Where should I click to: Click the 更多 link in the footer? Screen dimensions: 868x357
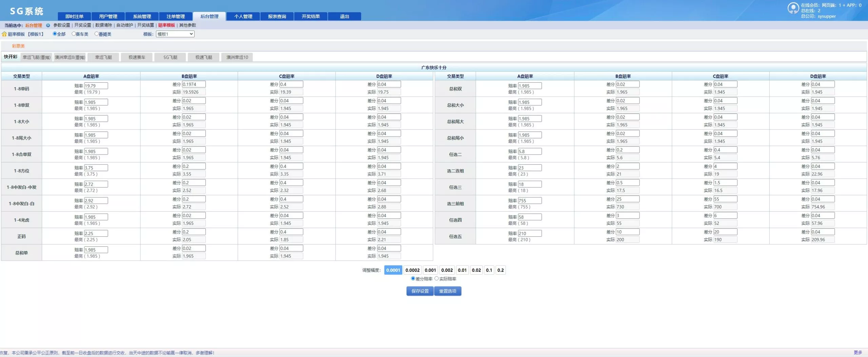coord(857,353)
